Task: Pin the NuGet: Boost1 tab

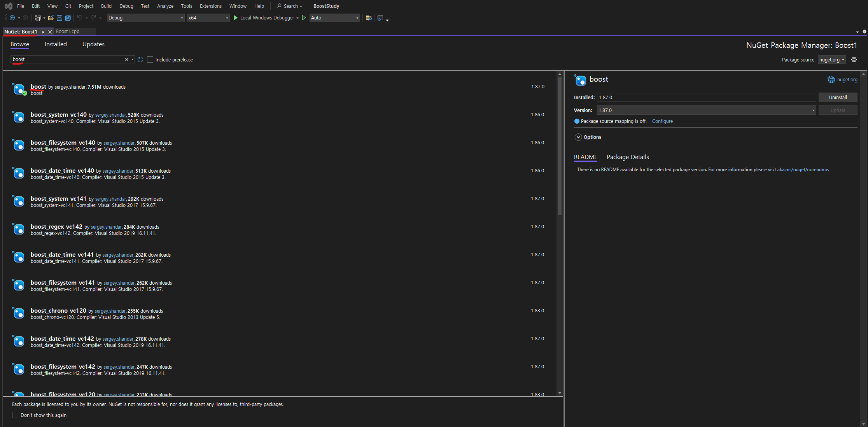Action: tap(43, 32)
